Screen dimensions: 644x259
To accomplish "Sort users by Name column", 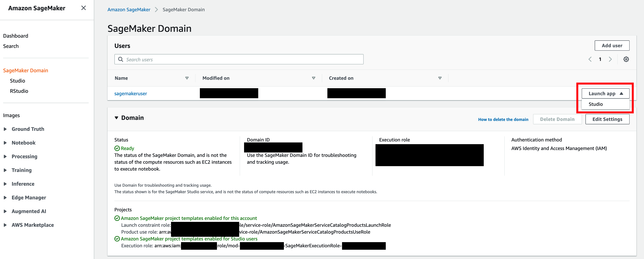I will click(x=187, y=78).
